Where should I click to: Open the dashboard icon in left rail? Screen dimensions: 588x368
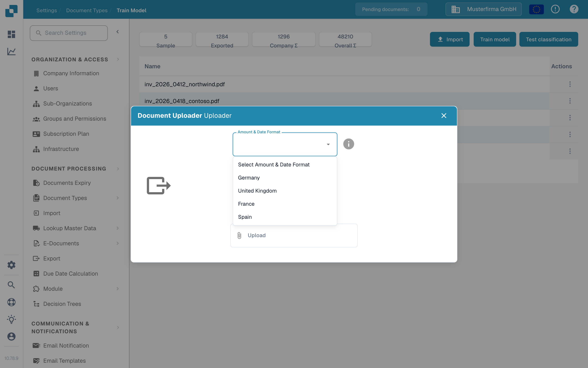(x=11, y=34)
